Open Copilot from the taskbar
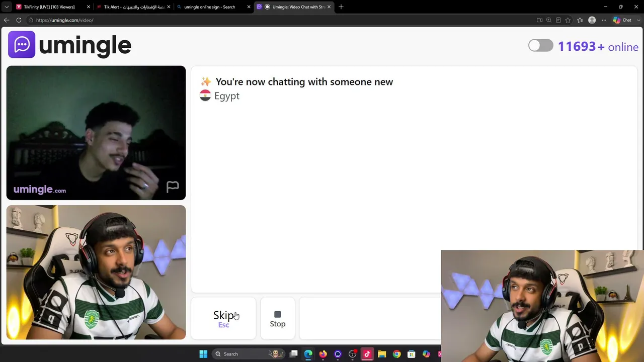 pyautogui.click(x=426, y=354)
